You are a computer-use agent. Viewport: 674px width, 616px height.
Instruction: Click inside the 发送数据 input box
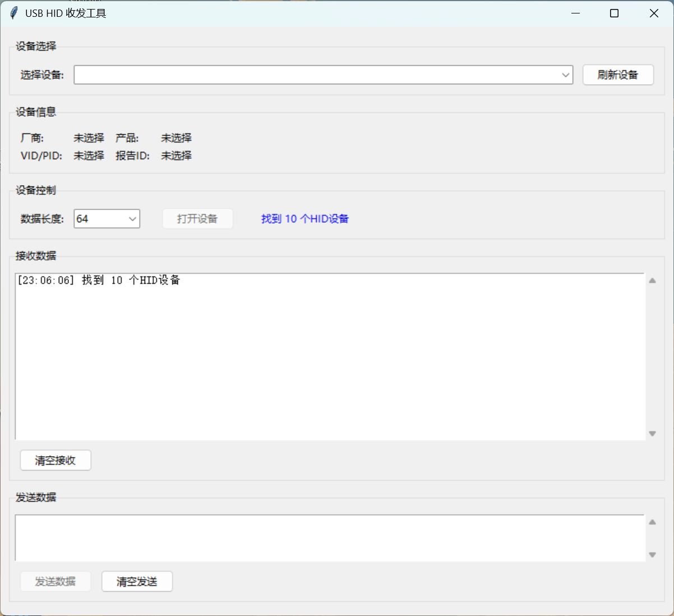[330, 538]
